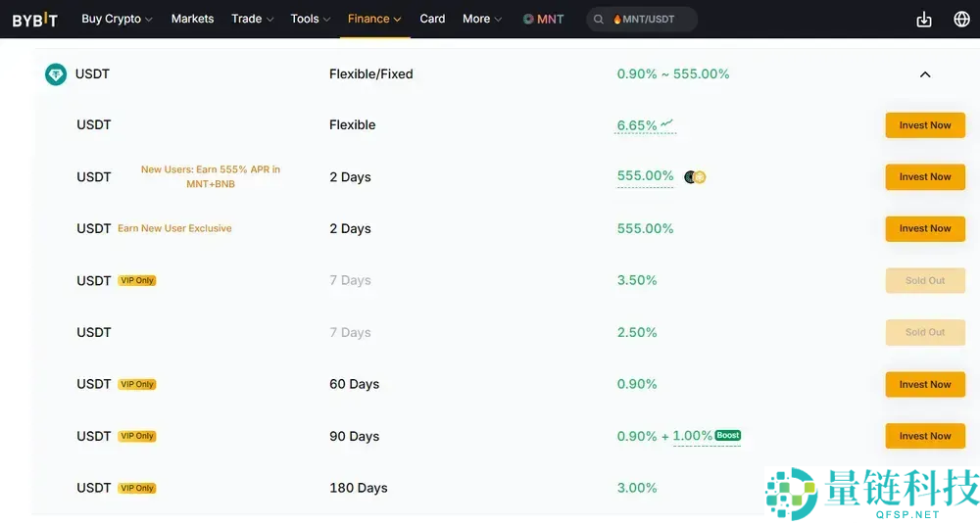
Task: Click the USDT Tether coin icon
Action: click(56, 74)
